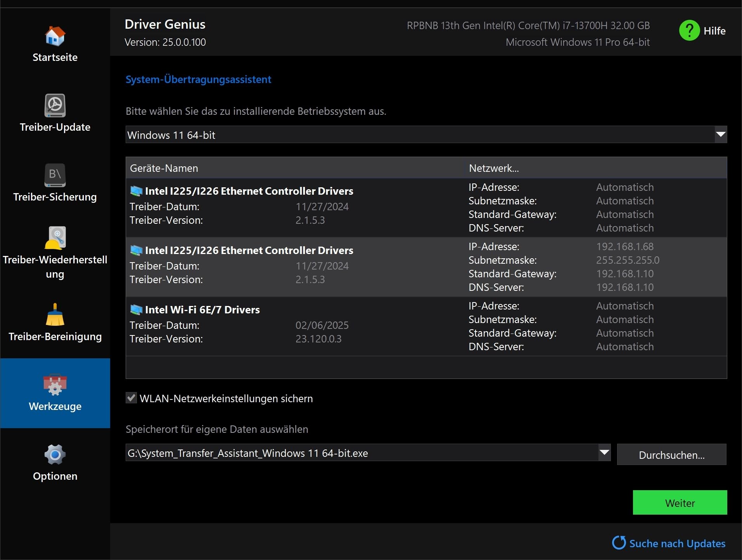The height and width of the screenshot is (560, 742).
Task: Select the Startseite sidebar label
Action: (55, 57)
